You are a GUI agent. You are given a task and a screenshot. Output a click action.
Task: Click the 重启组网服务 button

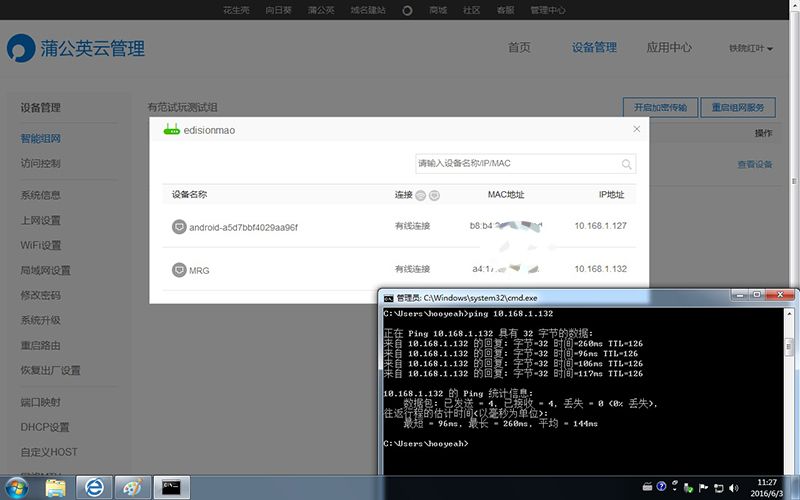coord(738,108)
